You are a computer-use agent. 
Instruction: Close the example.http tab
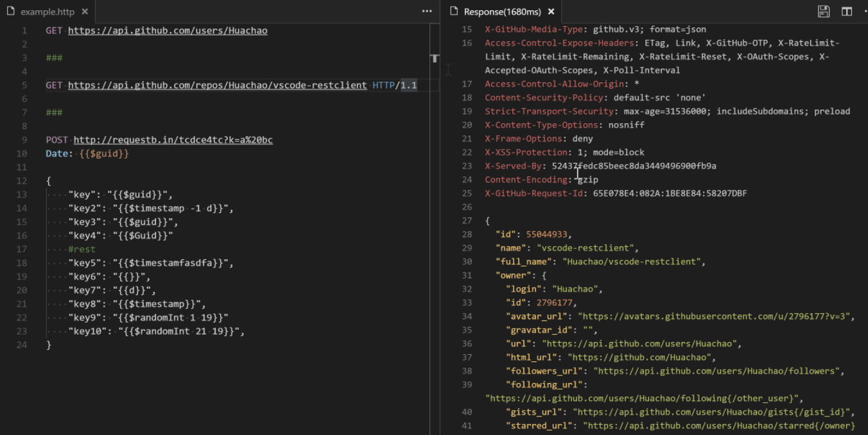(83, 11)
